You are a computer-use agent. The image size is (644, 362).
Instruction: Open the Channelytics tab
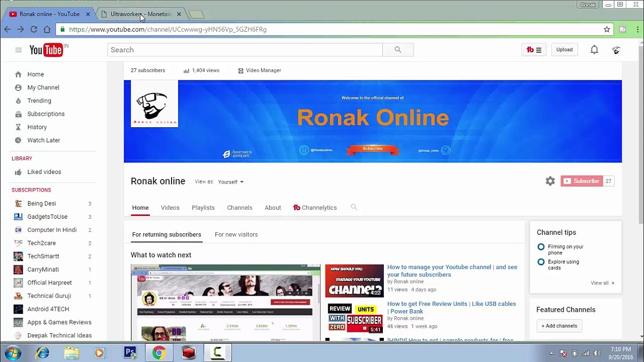pos(315,208)
